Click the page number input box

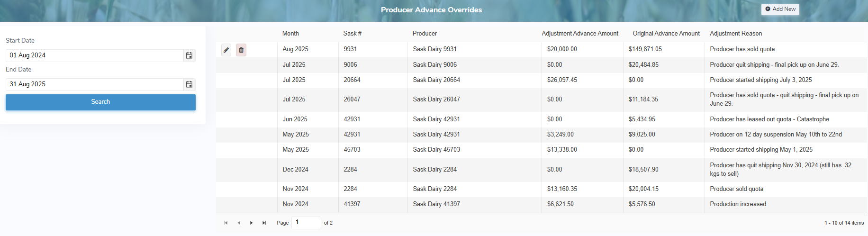[x=306, y=222]
